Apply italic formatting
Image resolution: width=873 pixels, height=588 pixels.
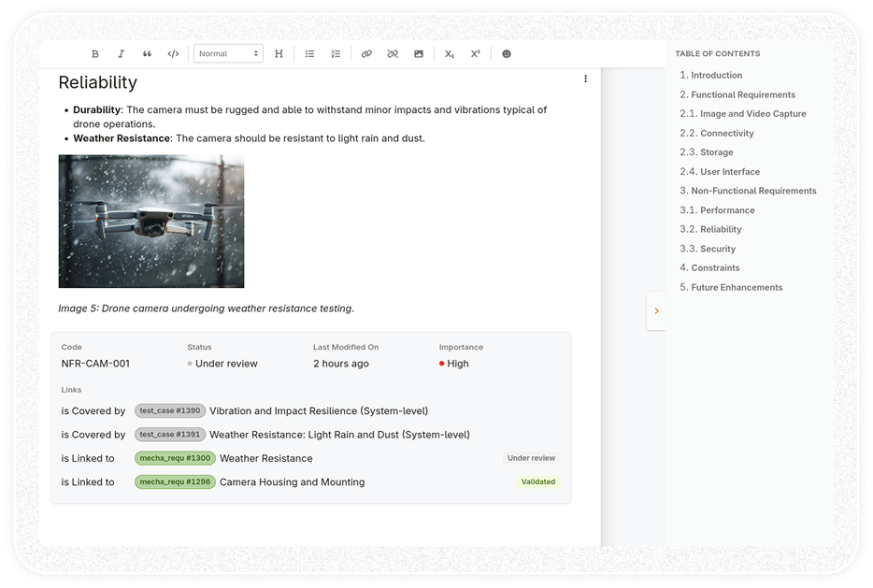[x=121, y=54]
